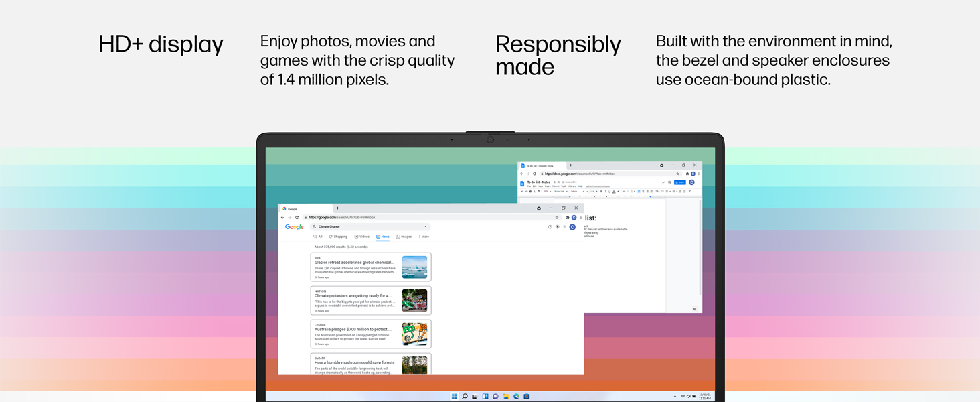Apply italic formatting in Docs toolbar

tap(605, 191)
